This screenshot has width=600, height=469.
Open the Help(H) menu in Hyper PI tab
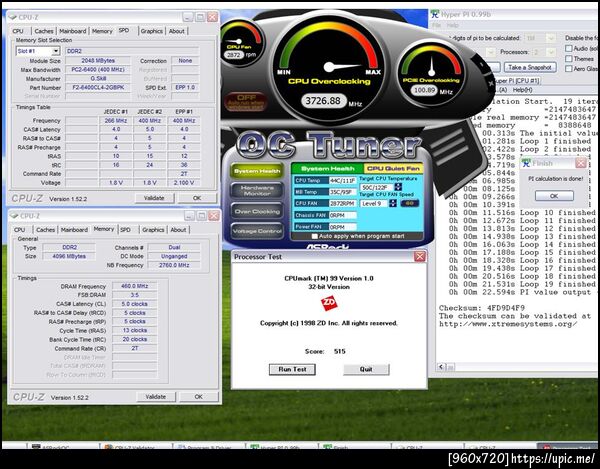(x=522, y=90)
